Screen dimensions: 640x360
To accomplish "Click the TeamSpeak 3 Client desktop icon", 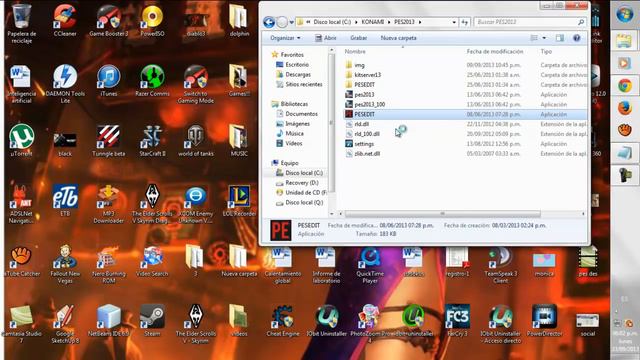I will [500, 264].
